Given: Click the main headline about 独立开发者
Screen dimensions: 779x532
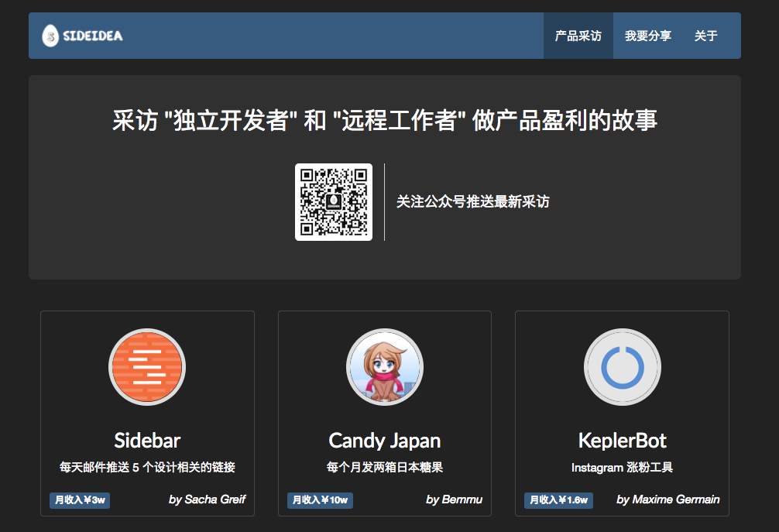Looking at the screenshot, I should tap(385, 120).
